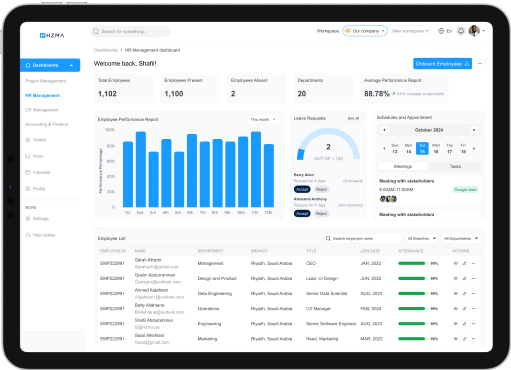The image size is (511, 370).
Task: Open the New workspace dropdown
Action: pyautogui.click(x=411, y=31)
